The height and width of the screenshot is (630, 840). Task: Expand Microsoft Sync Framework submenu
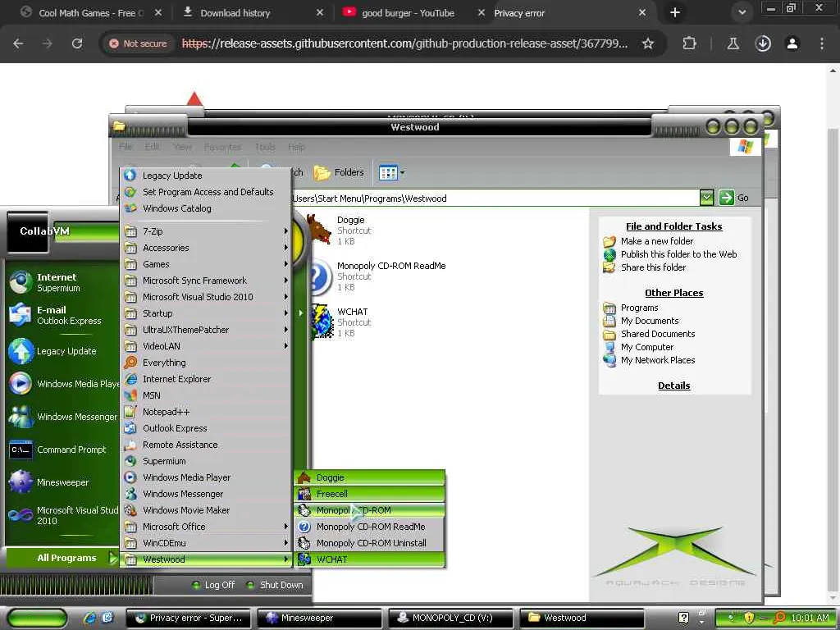tap(206, 281)
